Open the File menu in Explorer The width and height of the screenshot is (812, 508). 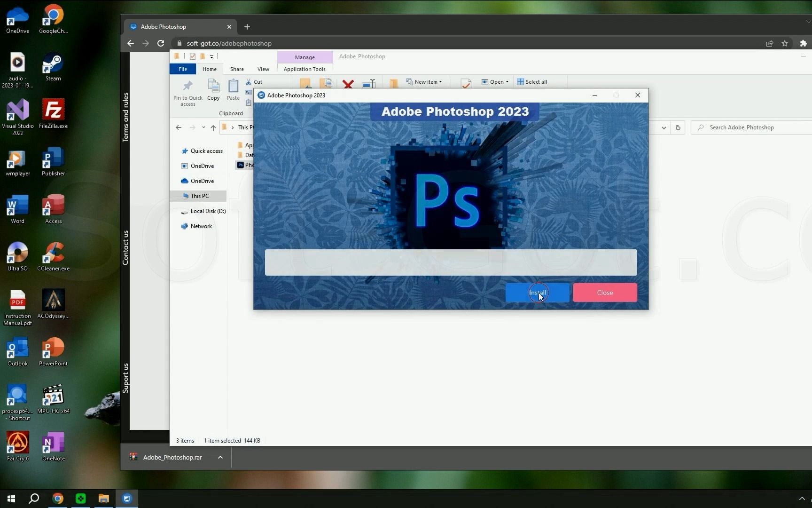click(x=183, y=69)
